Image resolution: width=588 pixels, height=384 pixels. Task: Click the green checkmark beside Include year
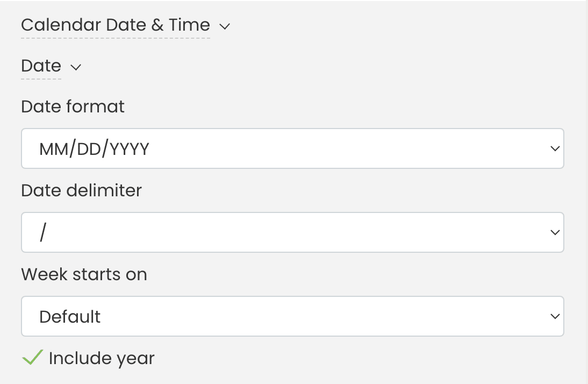32,357
